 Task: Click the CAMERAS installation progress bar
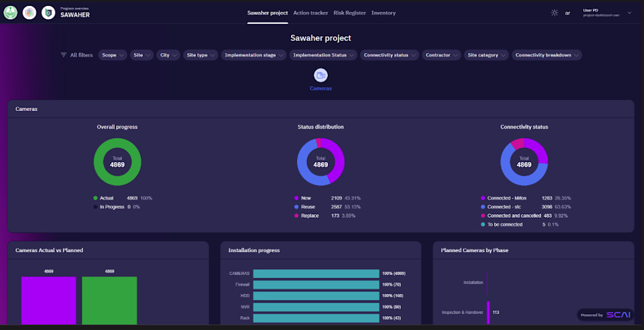tap(316, 273)
